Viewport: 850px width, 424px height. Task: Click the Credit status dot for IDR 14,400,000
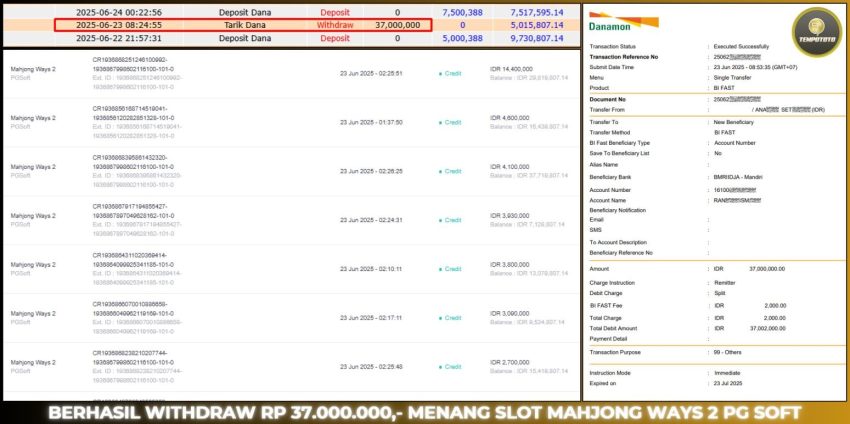pyautogui.click(x=439, y=73)
